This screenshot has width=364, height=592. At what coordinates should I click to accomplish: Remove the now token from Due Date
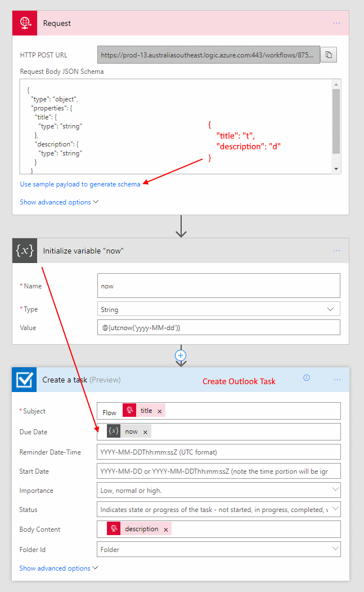click(145, 432)
